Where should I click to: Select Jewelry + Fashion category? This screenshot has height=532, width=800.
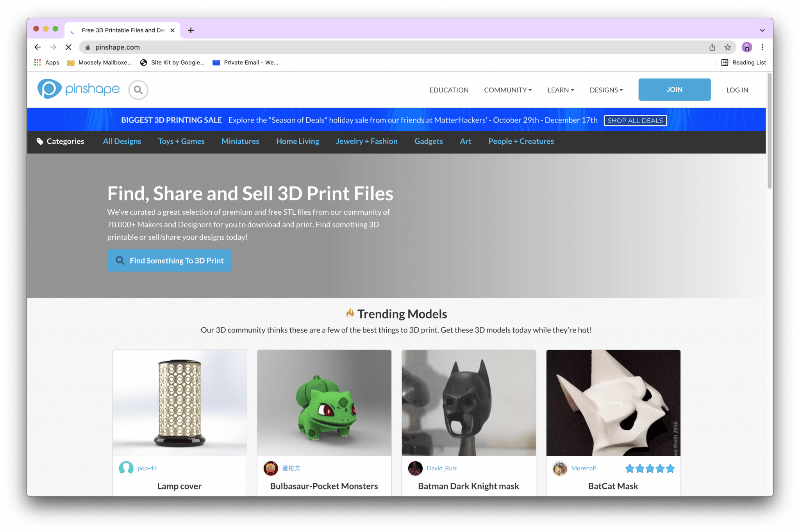tap(367, 141)
